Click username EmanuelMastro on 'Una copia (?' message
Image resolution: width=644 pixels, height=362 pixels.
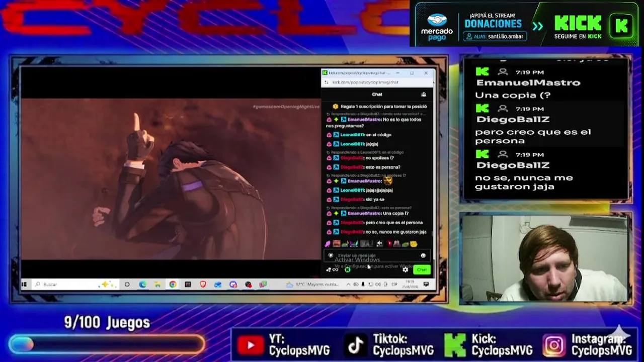tap(364, 213)
